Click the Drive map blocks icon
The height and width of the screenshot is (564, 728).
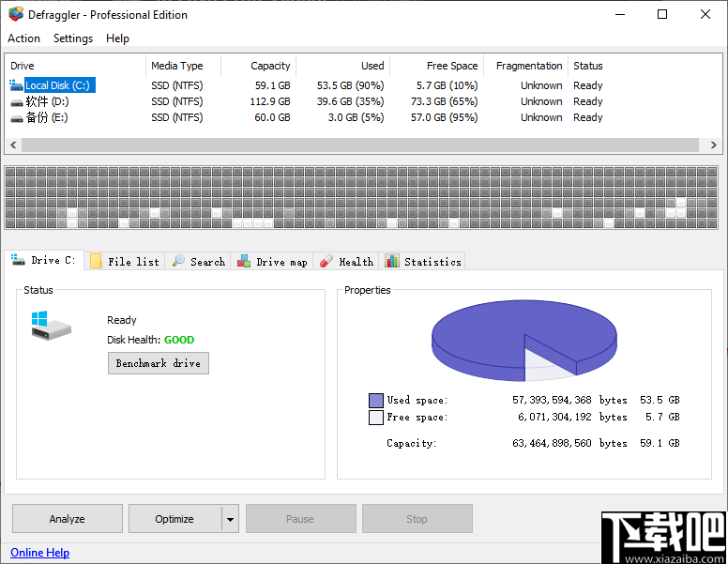pyautogui.click(x=244, y=261)
